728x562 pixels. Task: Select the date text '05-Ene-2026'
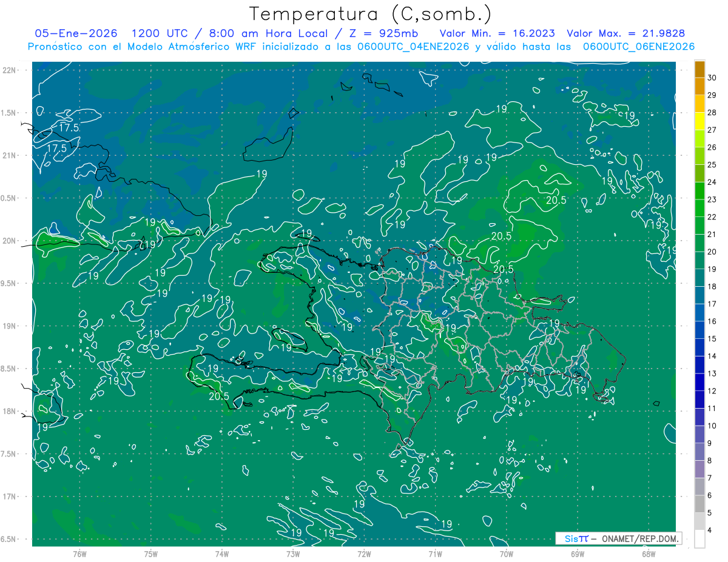coord(76,33)
